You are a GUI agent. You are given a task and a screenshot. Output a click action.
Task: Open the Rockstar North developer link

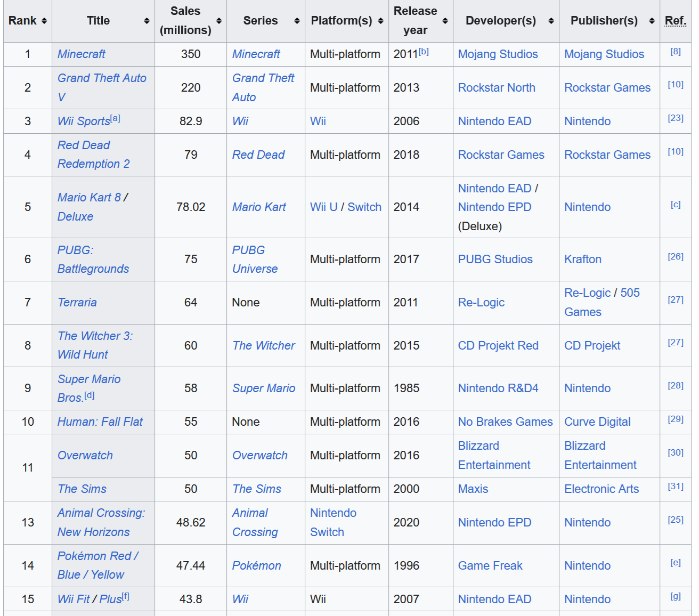click(497, 88)
